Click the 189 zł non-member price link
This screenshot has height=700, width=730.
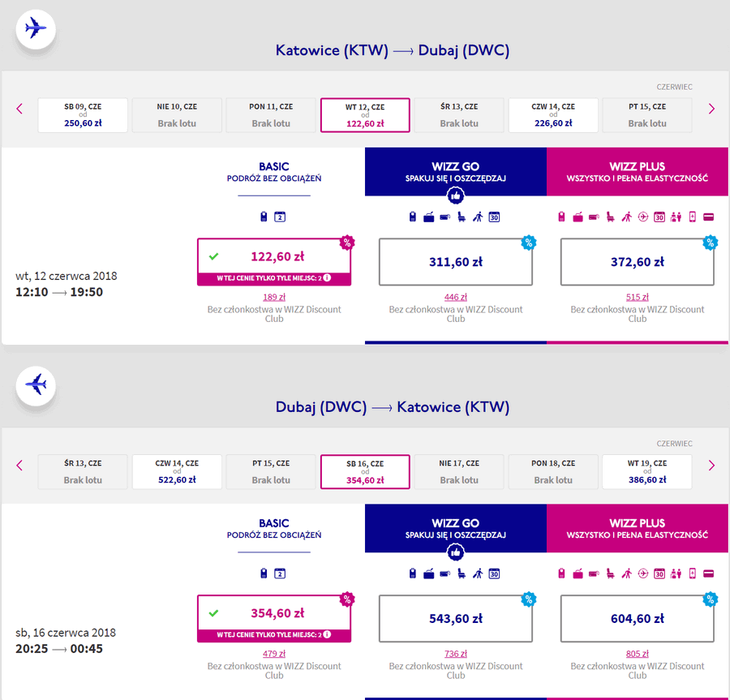pyautogui.click(x=274, y=297)
